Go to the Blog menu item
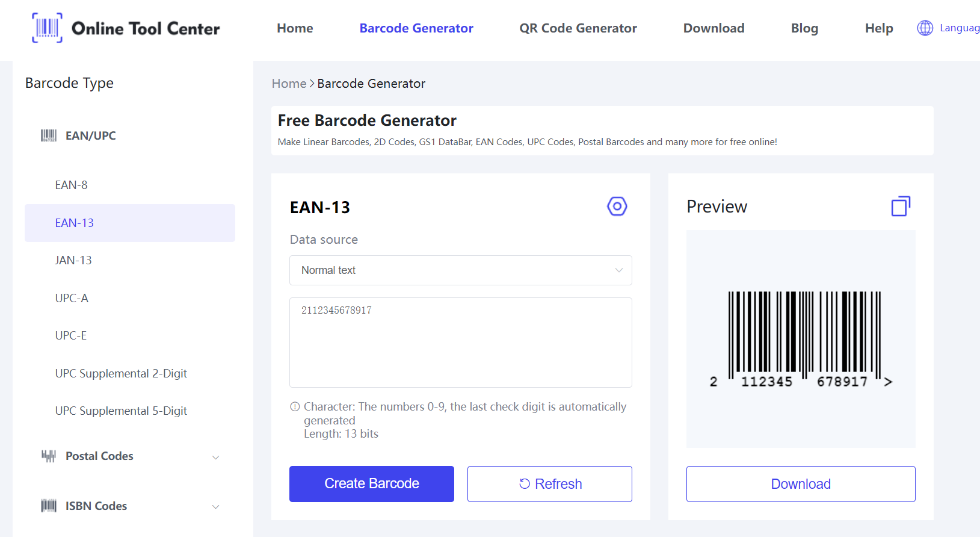The width and height of the screenshot is (980, 537). (x=804, y=28)
